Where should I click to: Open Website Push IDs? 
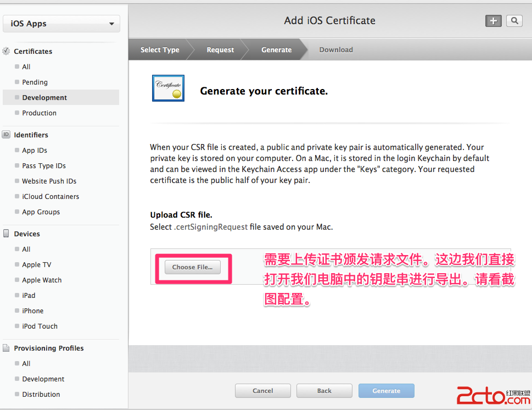[x=49, y=181]
